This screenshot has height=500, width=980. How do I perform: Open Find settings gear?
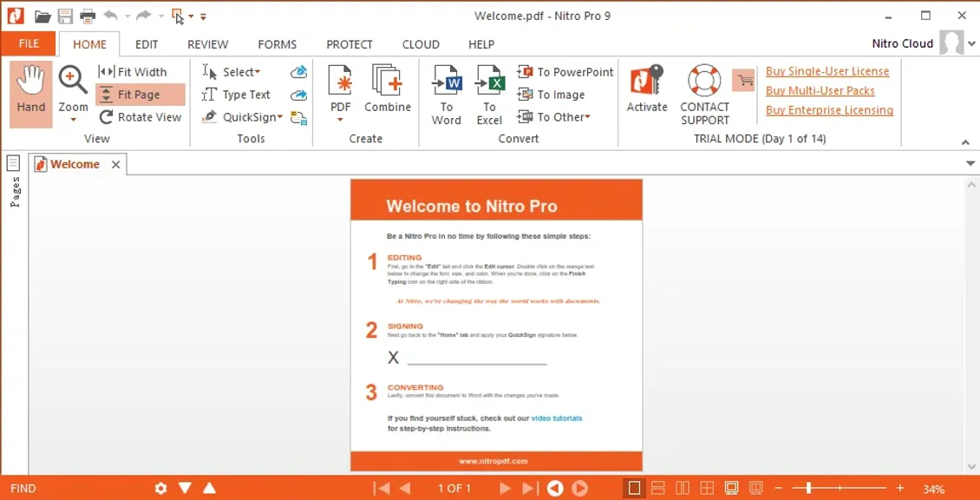pyautogui.click(x=161, y=488)
